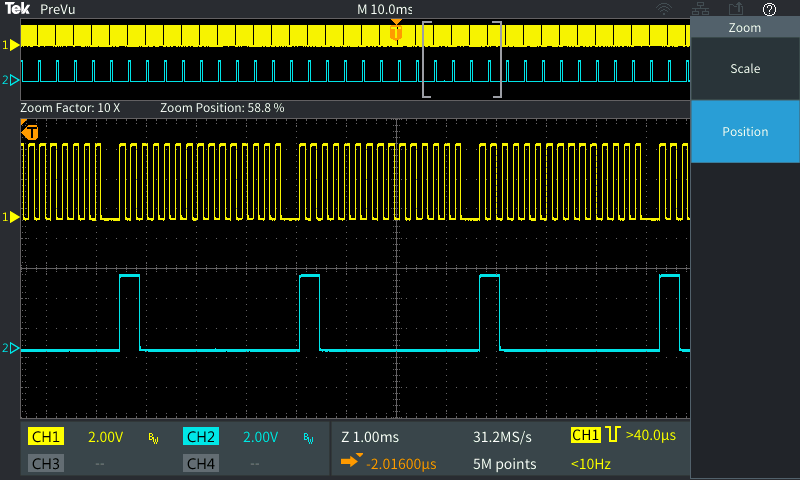Click the CH1 ground level marker on waveform
The width and height of the screenshot is (800, 480).
[x=13, y=216]
